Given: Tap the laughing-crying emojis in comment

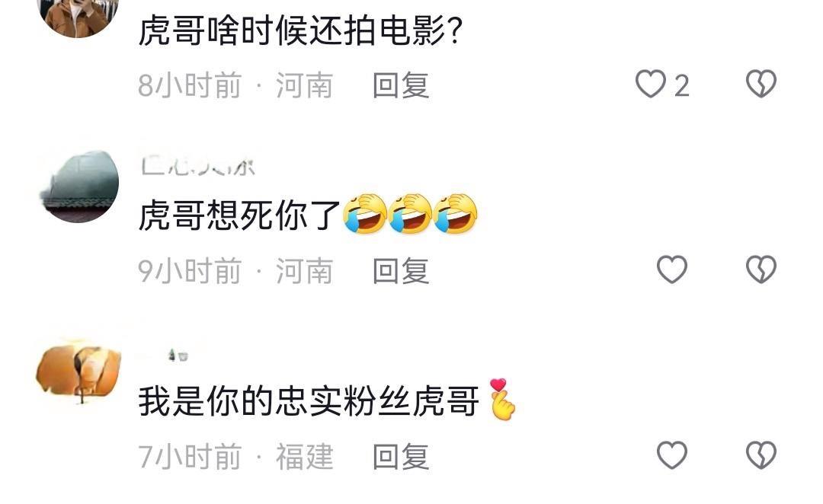Looking at the screenshot, I should point(411,213).
